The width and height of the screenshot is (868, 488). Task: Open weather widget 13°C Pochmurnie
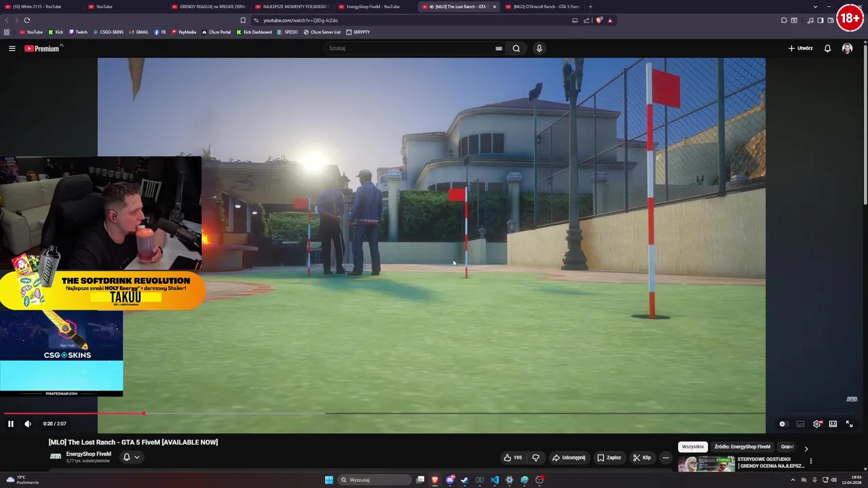22,480
